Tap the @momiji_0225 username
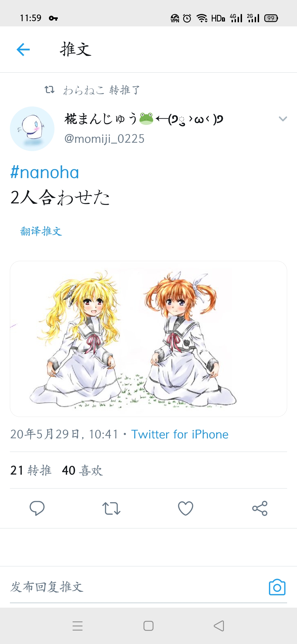The width and height of the screenshot is (297, 644). pyautogui.click(x=104, y=139)
